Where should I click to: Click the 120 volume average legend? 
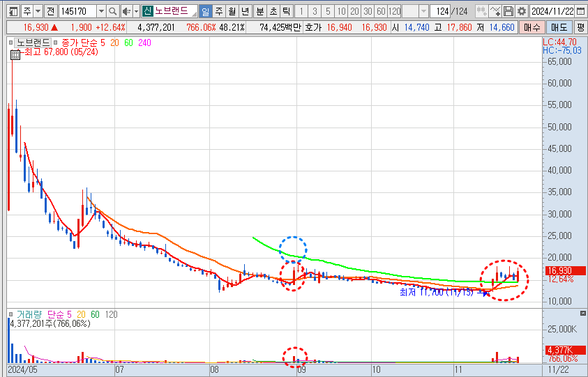pos(111,314)
